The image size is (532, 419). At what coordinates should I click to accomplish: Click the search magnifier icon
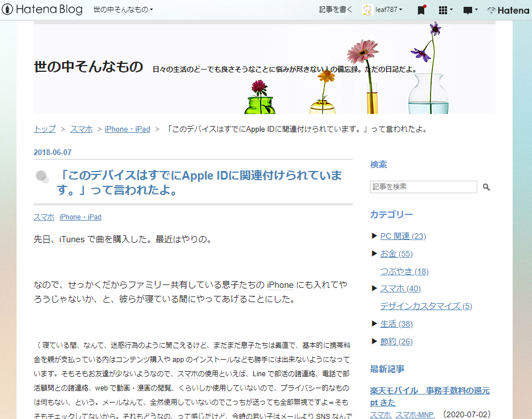(486, 187)
